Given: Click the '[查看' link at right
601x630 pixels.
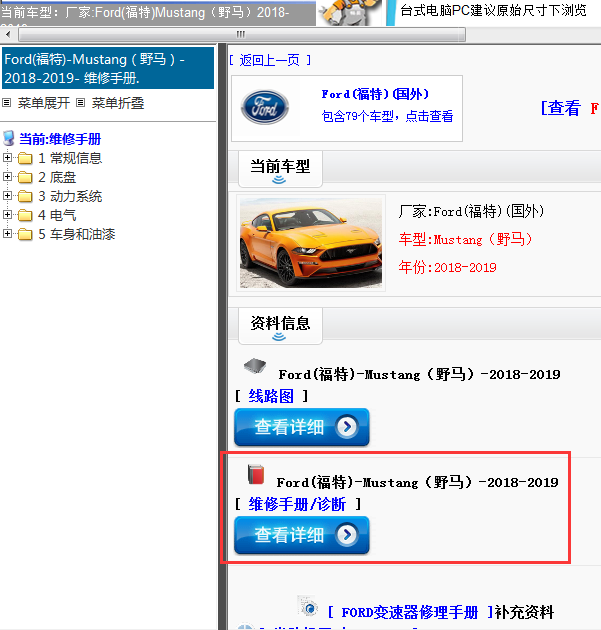Looking at the screenshot, I should point(560,108).
